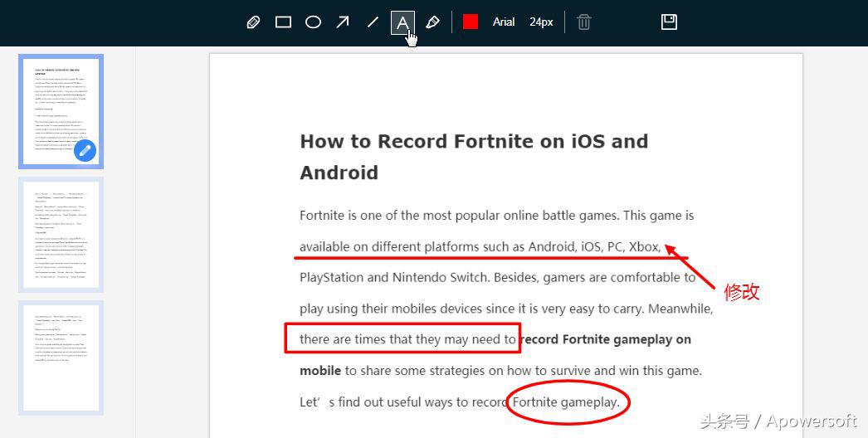Select the rectangle shape tool
The image size is (868, 438).
click(284, 22)
